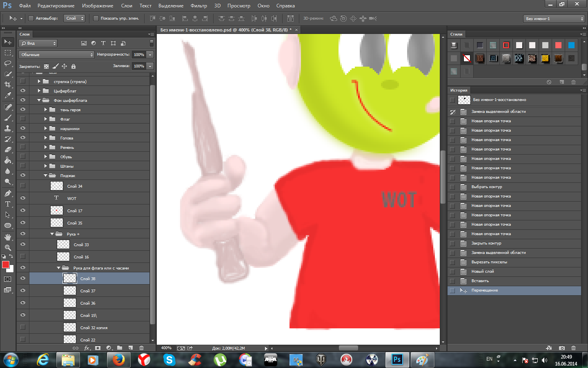Click the layer effects fx icon
Screen dimensions: 588x368
[x=87, y=348]
